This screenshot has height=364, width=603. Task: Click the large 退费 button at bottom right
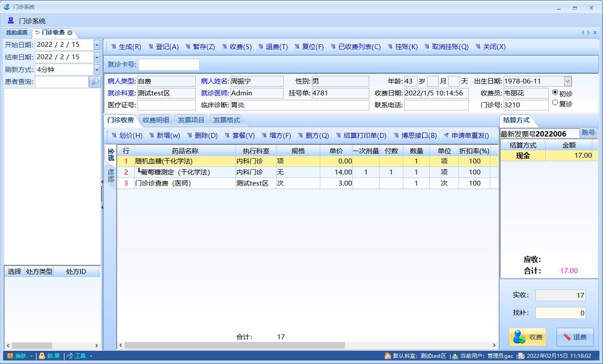pyautogui.click(x=575, y=337)
